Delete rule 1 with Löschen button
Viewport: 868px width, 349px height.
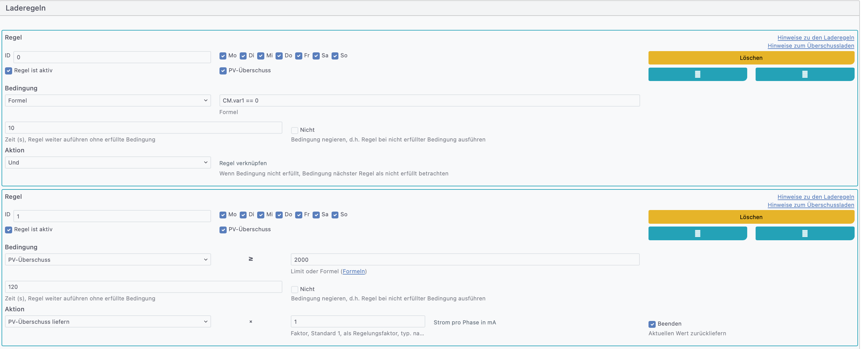pyautogui.click(x=751, y=217)
